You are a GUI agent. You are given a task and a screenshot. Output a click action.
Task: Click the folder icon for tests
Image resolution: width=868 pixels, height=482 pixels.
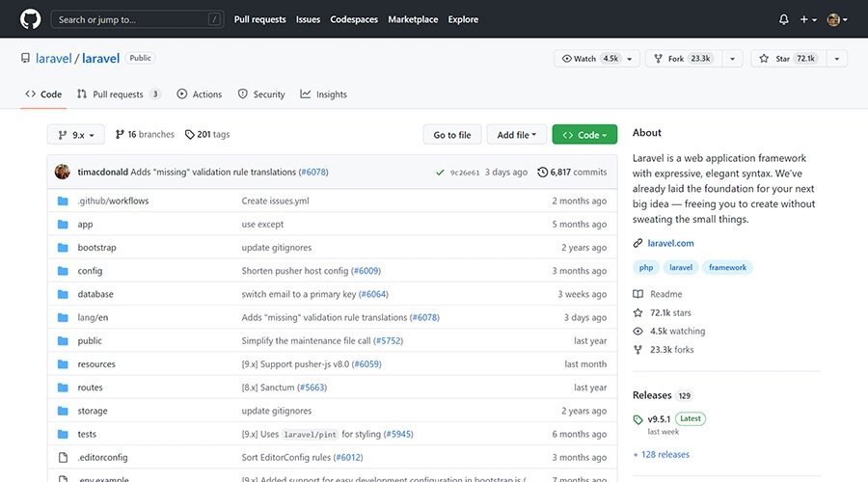pos(63,434)
